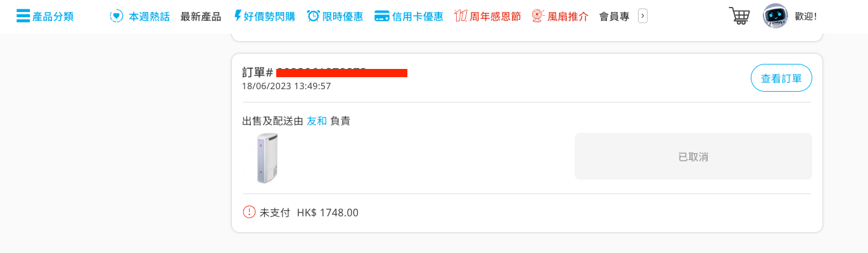Open the 友和 seller link
This screenshot has height=253, width=868.
coord(317,121)
